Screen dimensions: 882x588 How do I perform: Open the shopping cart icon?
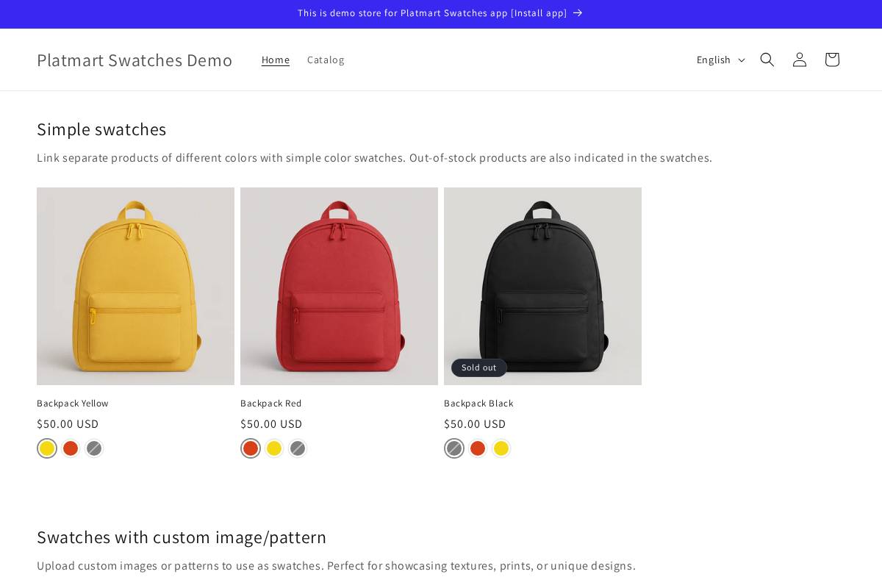click(831, 60)
